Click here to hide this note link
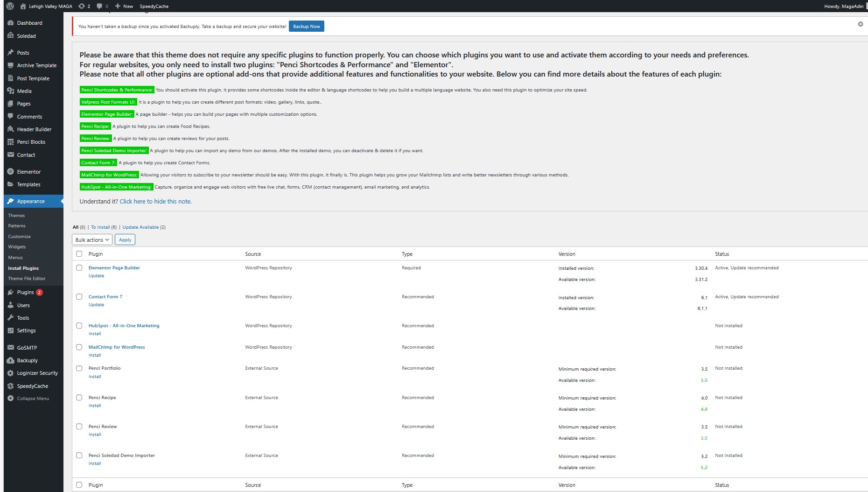Screen dimensions: 868x492 pyautogui.click(x=155, y=202)
